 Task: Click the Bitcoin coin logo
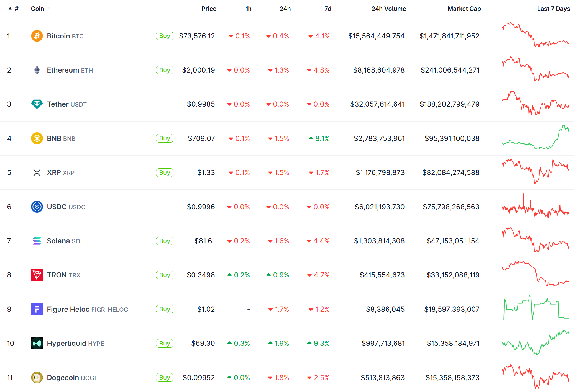(x=37, y=36)
